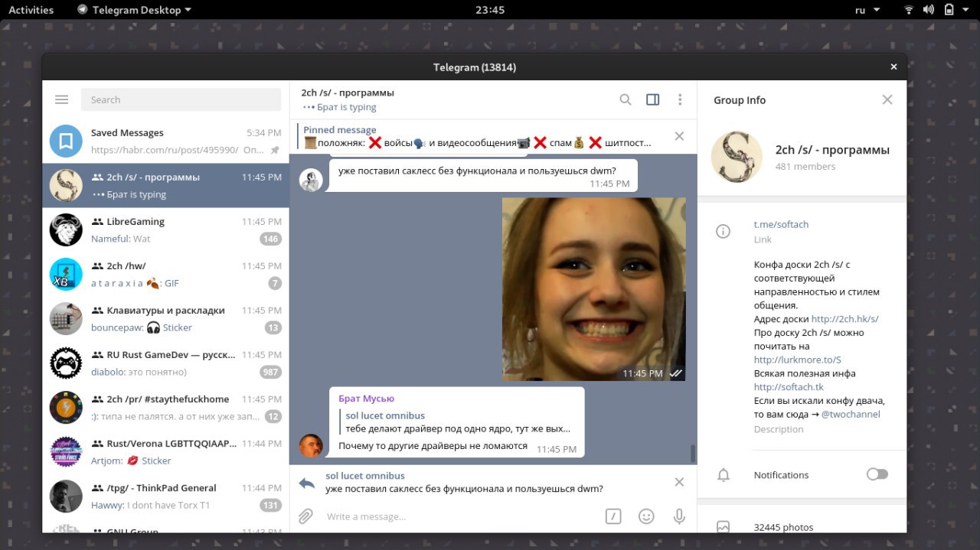Viewport: 980px width, 550px height.
Task: Click the LibreGaming avatar icon
Action: (66, 230)
